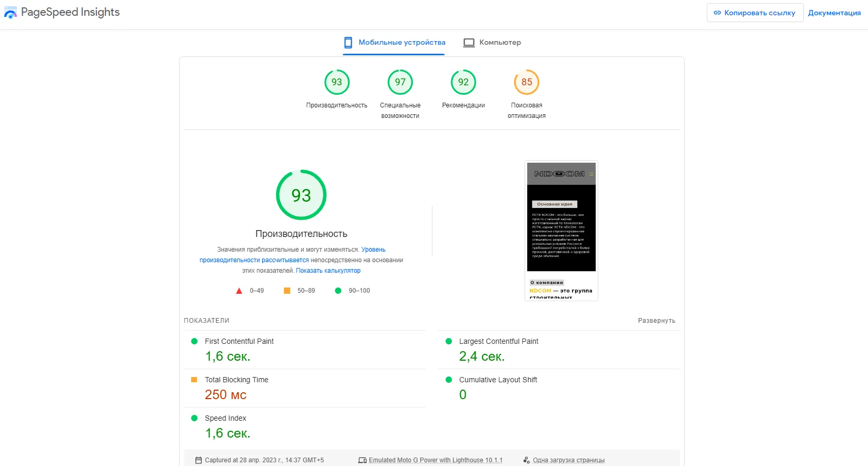Click the Emulated Moto G device icon
868x466 pixels.
pos(362,460)
